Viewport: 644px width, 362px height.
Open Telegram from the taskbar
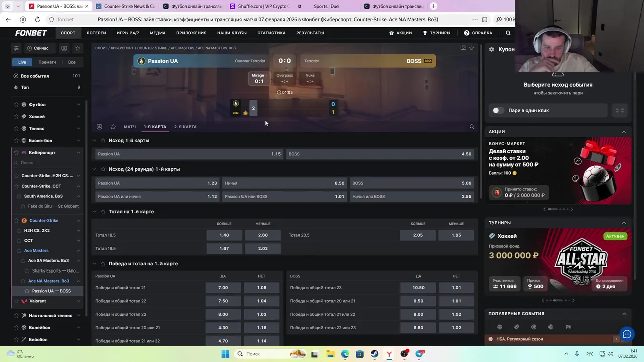pyautogui.click(x=419, y=354)
